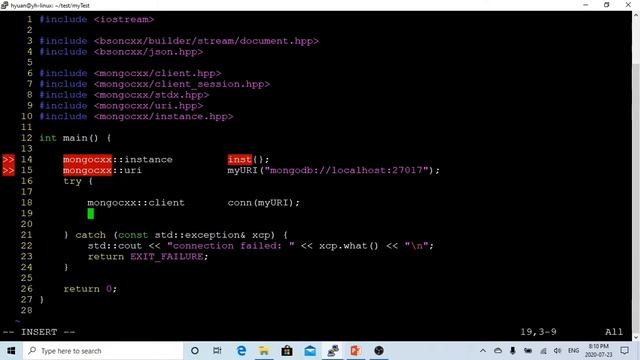Click 'conn(myURI);' on line 18

point(264,202)
